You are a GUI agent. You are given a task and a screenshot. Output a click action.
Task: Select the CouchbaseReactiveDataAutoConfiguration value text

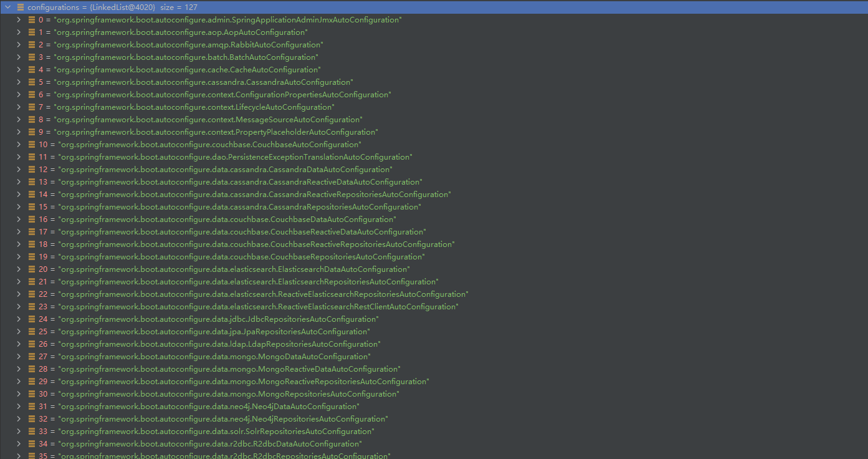coord(242,232)
